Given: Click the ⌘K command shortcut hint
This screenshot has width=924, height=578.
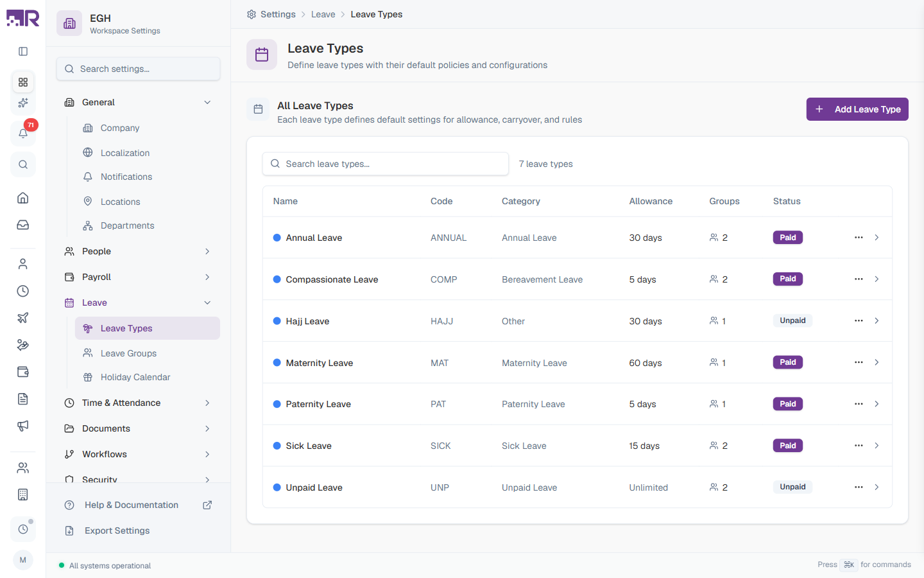Looking at the screenshot, I should [x=849, y=565].
